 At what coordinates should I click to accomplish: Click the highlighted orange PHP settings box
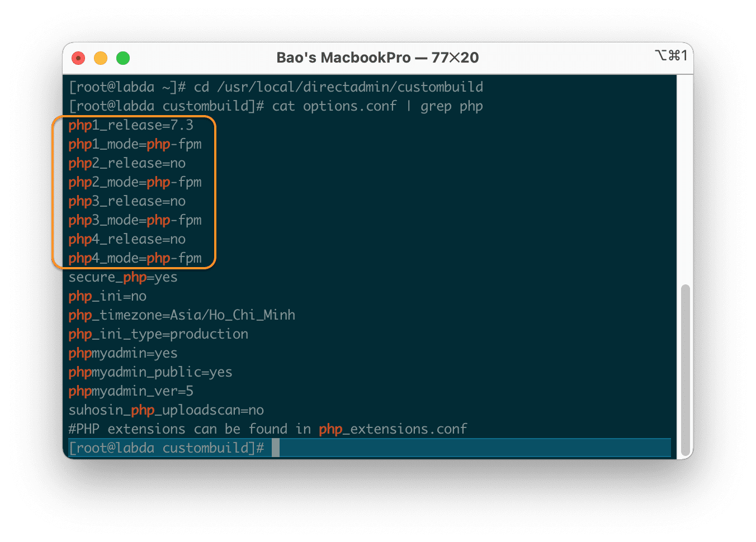(x=134, y=192)
